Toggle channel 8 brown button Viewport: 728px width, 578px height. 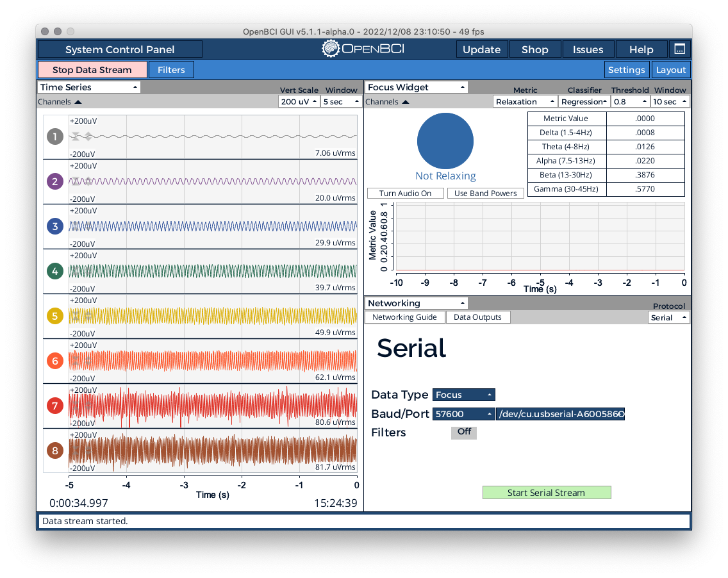tap(54, 450)
